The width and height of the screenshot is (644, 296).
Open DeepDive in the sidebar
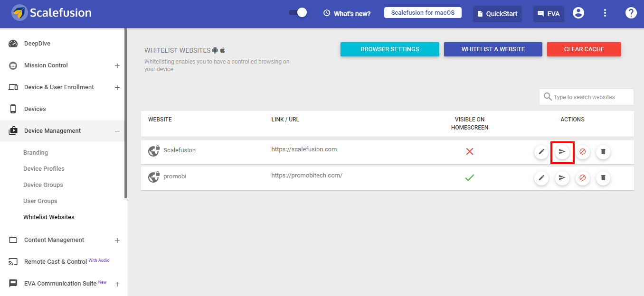pyautogui.click(x=37, y=44)
